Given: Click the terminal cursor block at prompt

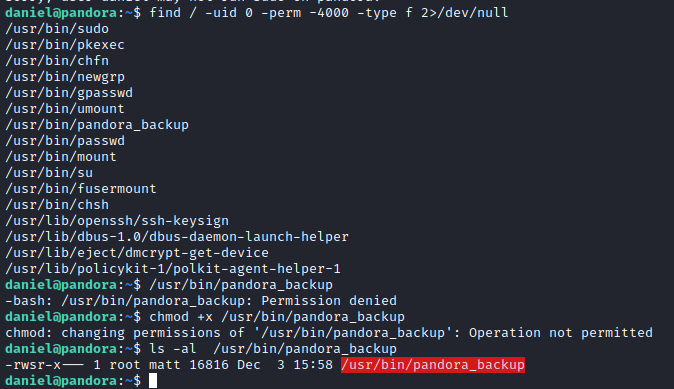Looking at the screenshot, I should click(153, 380).
